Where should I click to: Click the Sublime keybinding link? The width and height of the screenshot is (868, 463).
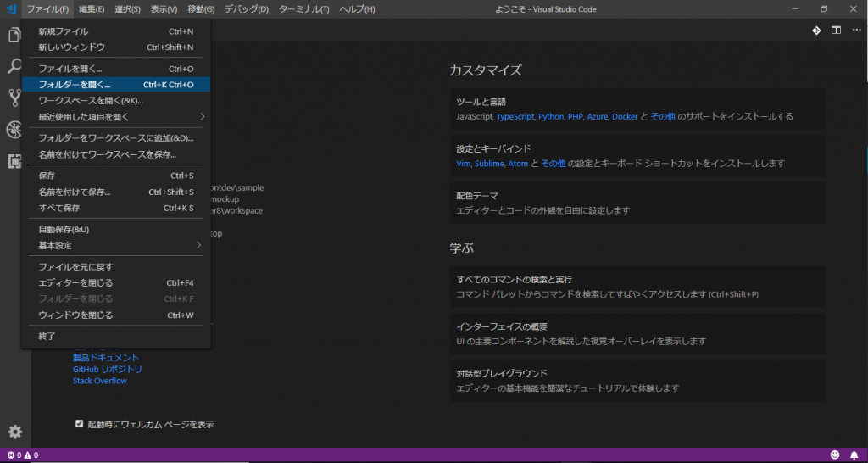tap(488, 164)
